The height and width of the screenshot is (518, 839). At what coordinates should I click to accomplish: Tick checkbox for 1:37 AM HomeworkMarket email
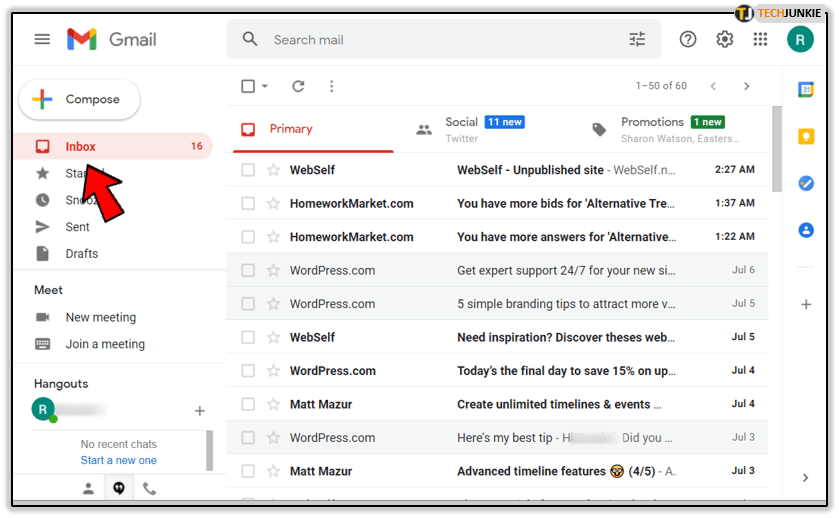coord(248,204)
